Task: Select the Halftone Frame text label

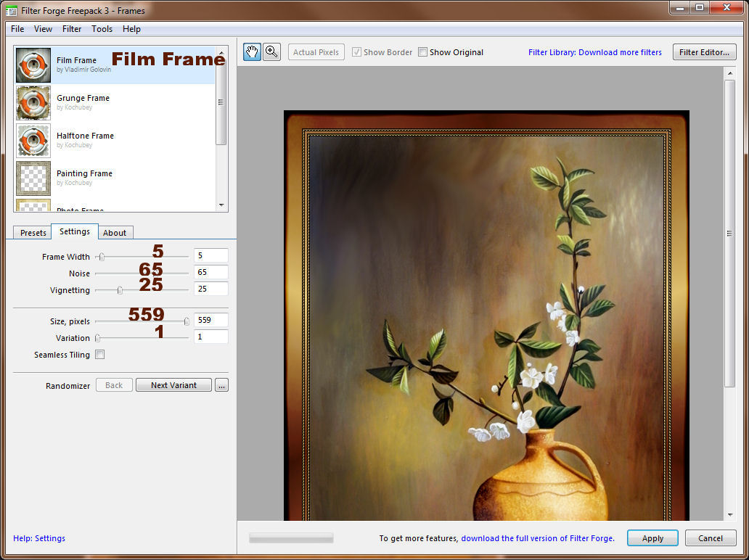Action: (85, 136)
